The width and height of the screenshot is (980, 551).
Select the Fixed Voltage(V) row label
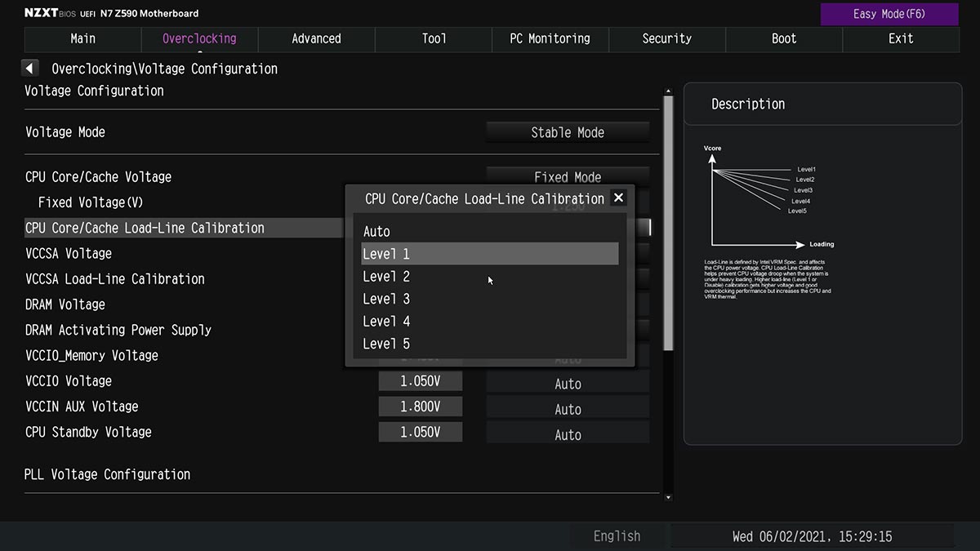pos(91,202)
